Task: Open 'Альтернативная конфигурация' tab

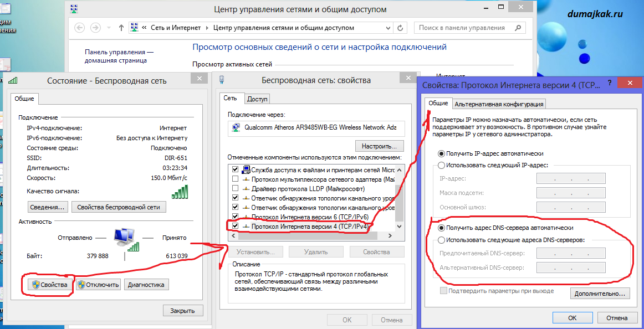Action: click(x=499, y=104)
